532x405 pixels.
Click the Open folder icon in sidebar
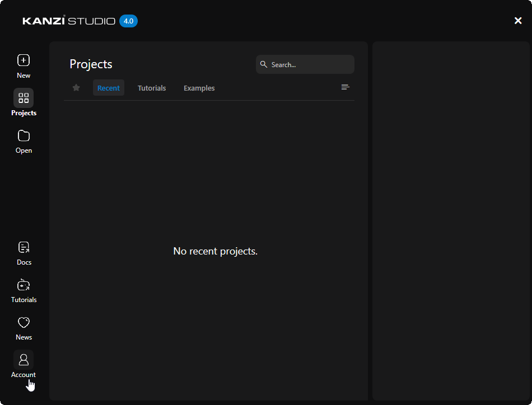(x=23, y=135)
